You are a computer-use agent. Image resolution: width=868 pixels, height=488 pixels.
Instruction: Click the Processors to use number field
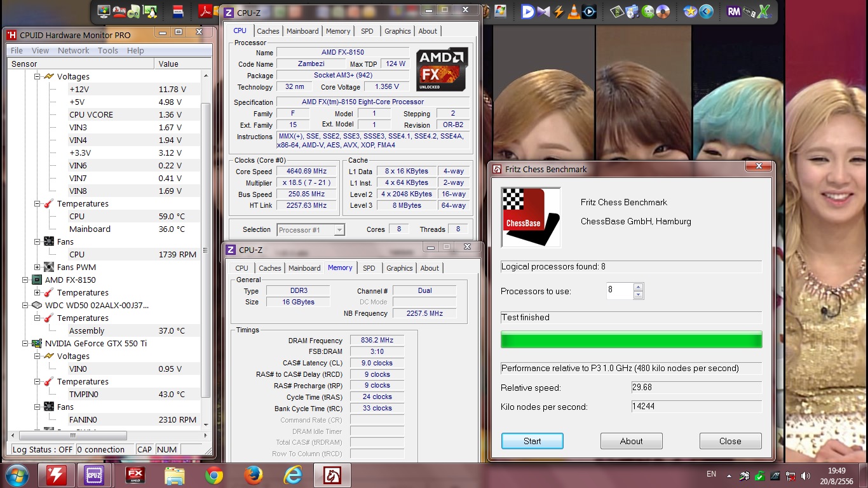(x=620, y=291)
